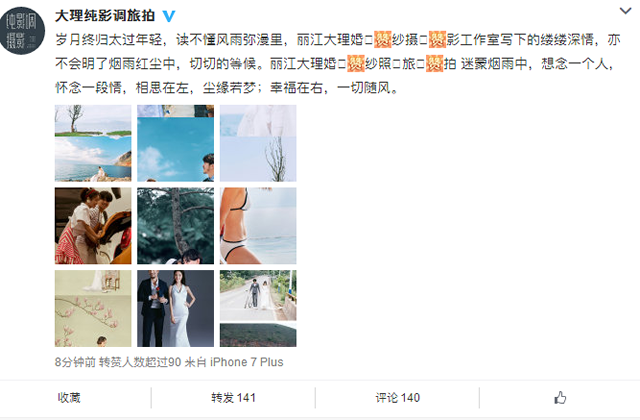Click the first orange 赞 emoticon in text
Viewport: 640px width, 420px height.
382,39
